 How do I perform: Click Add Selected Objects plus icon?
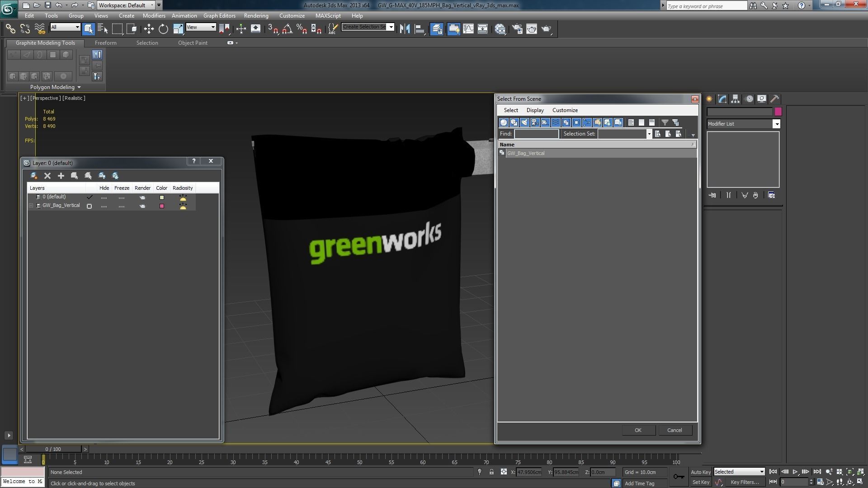click(x=61, y=176)
